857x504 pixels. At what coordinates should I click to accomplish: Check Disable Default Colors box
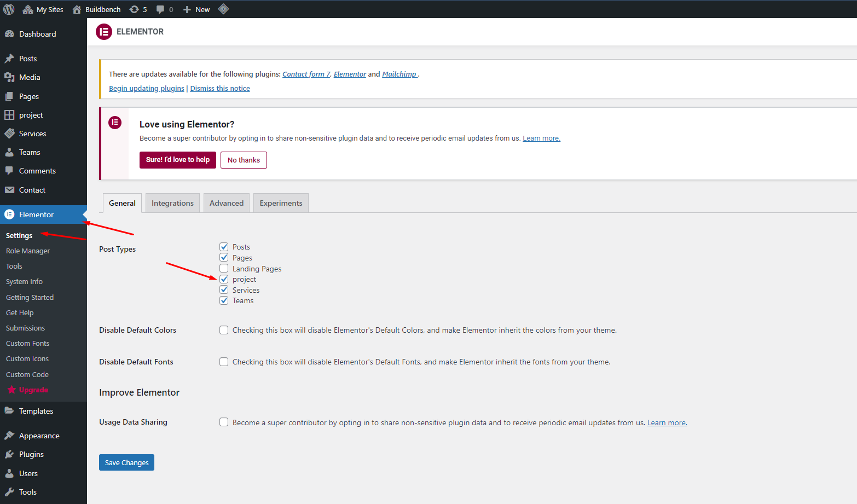[x=224, y=330]
